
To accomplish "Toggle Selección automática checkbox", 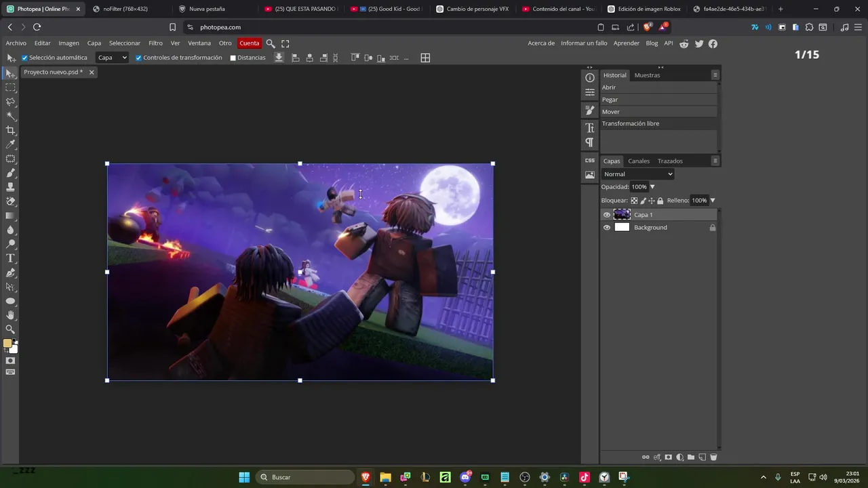I will pos(24,58).
